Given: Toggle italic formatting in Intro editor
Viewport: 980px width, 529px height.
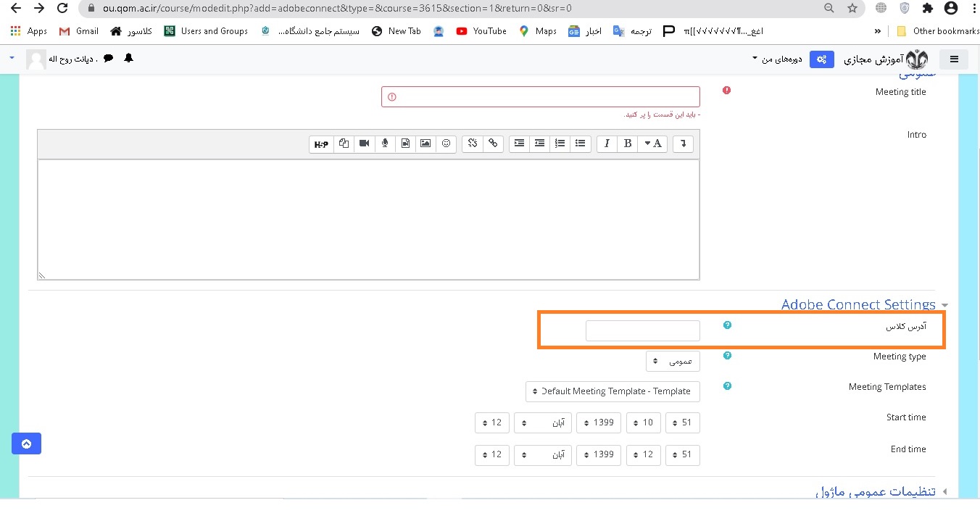Looking at the screenshot, I should point(607,143).
